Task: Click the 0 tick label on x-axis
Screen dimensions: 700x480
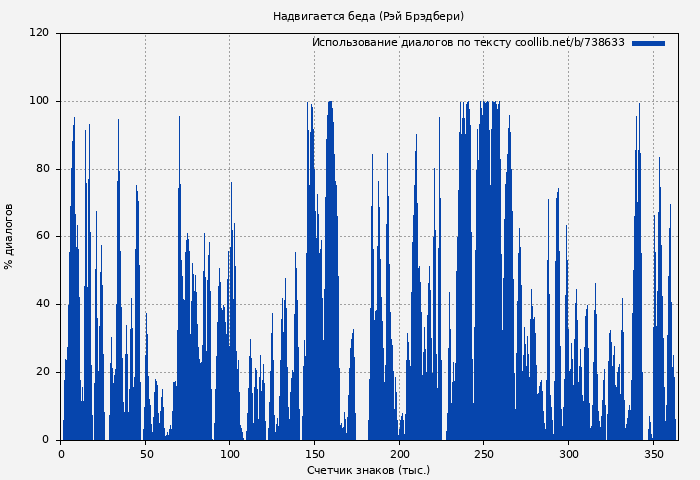Action: point(61,454)
